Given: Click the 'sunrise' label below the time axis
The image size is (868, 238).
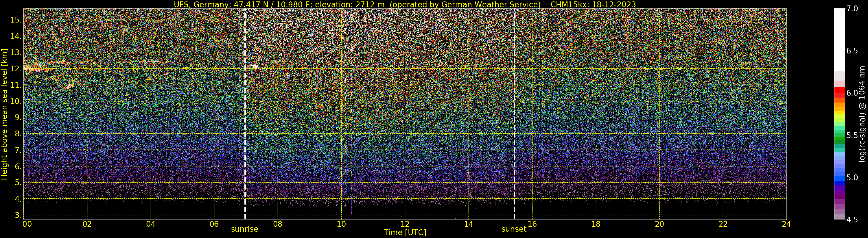Looking at the screenshot, I should [245, 229].
